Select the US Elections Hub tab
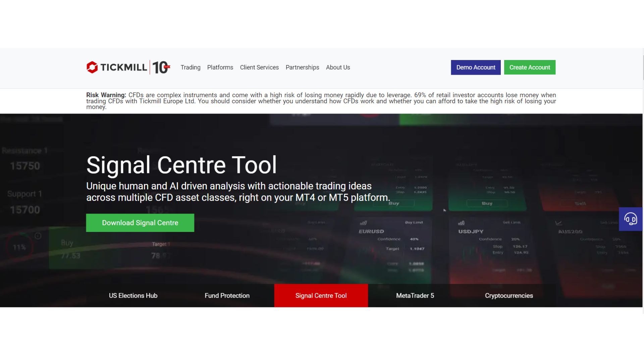This screenshot has width=644, height=362. tap(133, 296)
